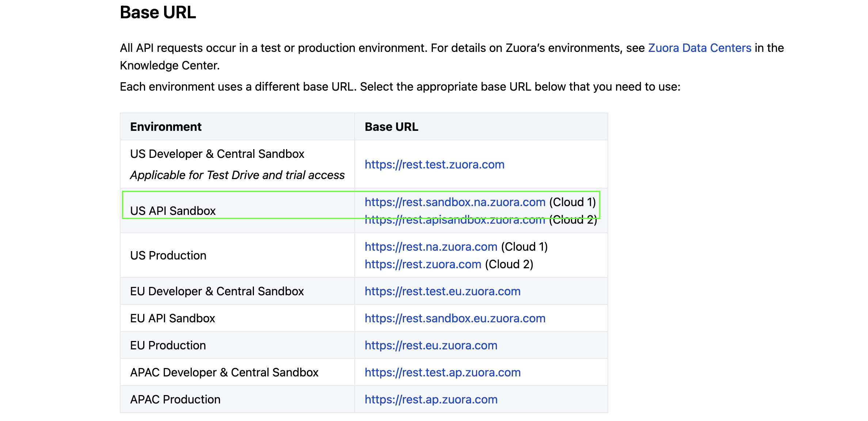Click the APAC Production environment cell
Screen dimensions: 868x421
point(175,399)
